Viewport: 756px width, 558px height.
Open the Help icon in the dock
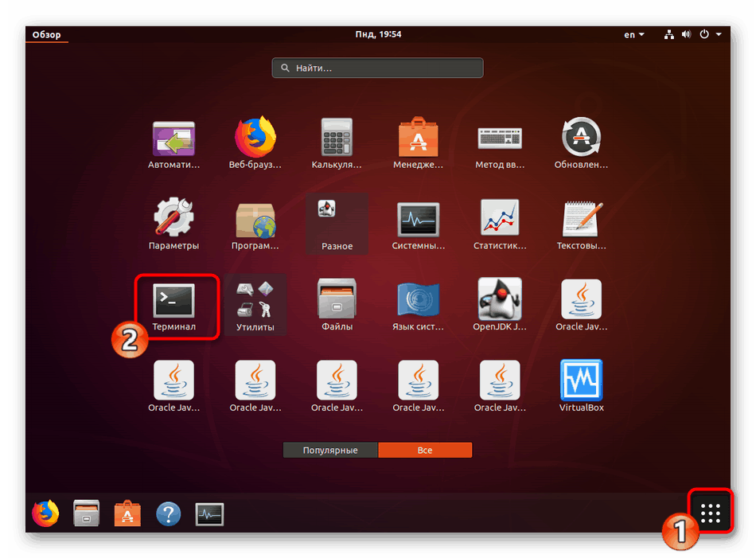[x=168, y=513]
